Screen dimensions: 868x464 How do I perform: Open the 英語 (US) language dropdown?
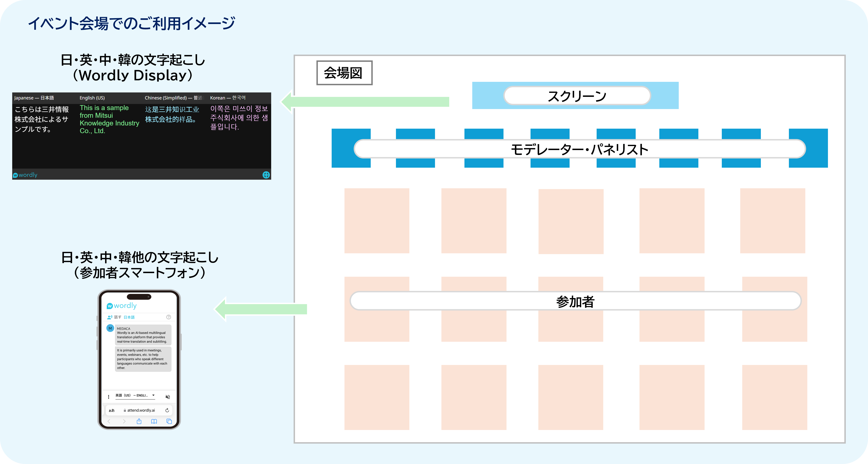coord(135,396)
